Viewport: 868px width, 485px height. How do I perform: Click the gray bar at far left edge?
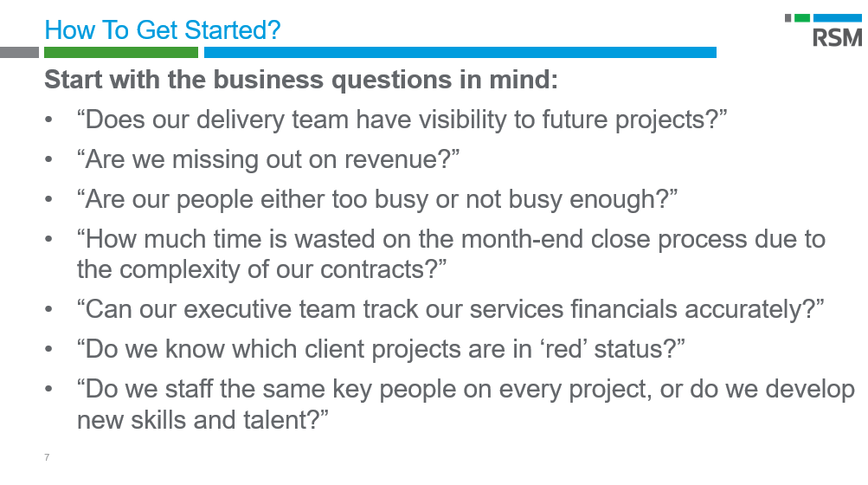(19, 53)
